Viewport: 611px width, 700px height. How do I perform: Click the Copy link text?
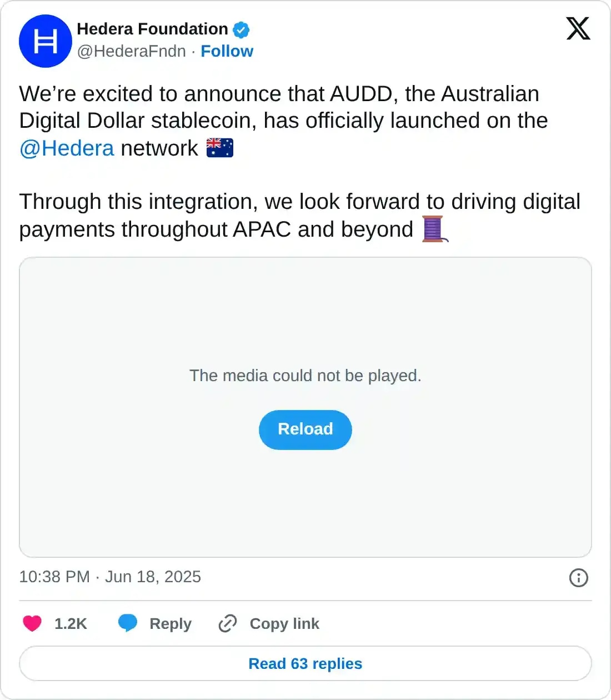pyautogui.click(x=284, y=623)
